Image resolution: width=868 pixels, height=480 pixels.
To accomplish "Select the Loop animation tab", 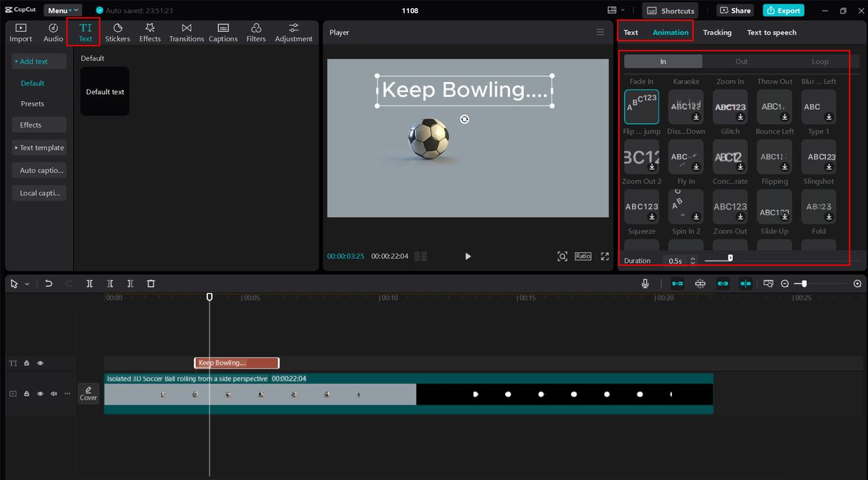I will click(820, 61).
